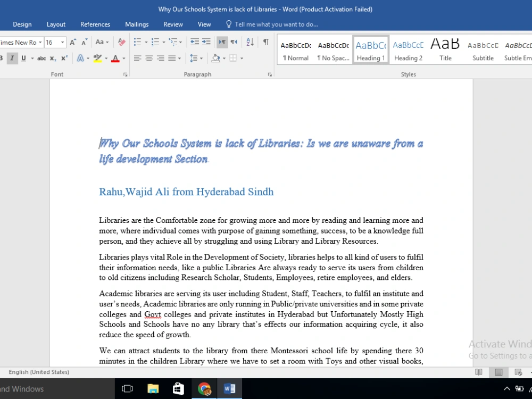Open Font dialog launcher
Screen dimensions: 532x399
(x=125, y=74)
